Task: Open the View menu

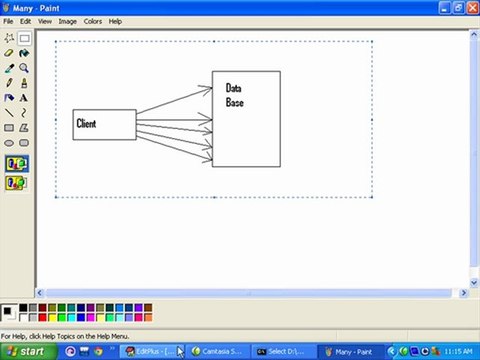Action: click(x=45, y=22)
